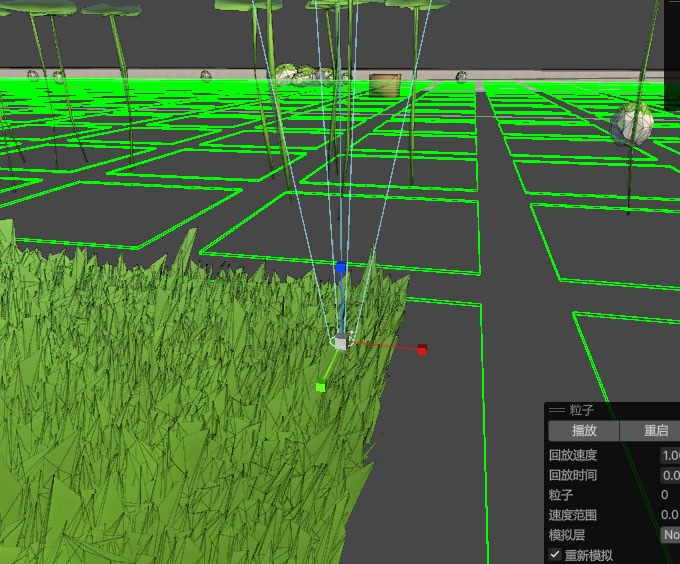Select the lotus leaf at top left
Screen dimensions: 680x564
tap(40, 7)
